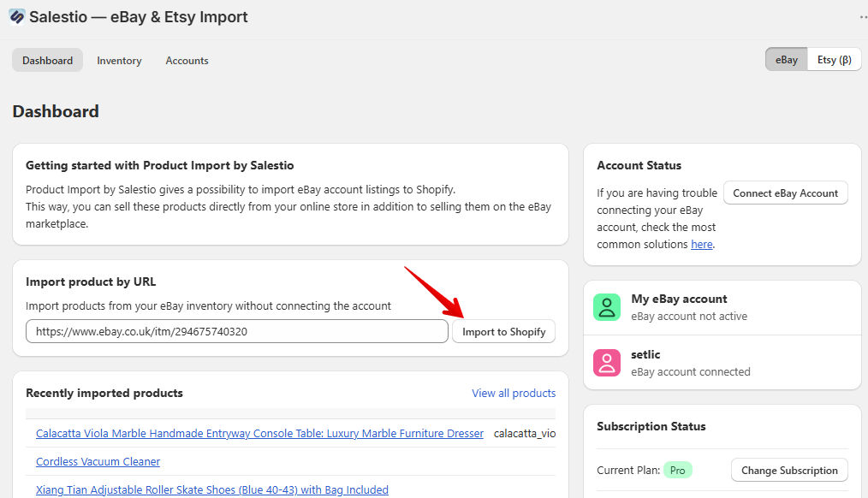Click the green My eBay account avatar
Image resolution: width=868 pixels, height=498 pixels.
pyautogui.click(x=607, y=307)
